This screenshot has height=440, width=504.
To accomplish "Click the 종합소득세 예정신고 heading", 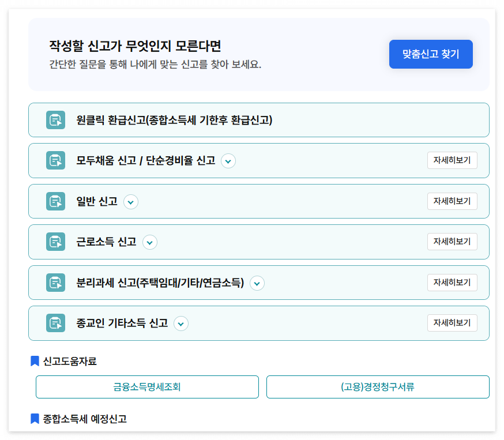I will 85,419.
